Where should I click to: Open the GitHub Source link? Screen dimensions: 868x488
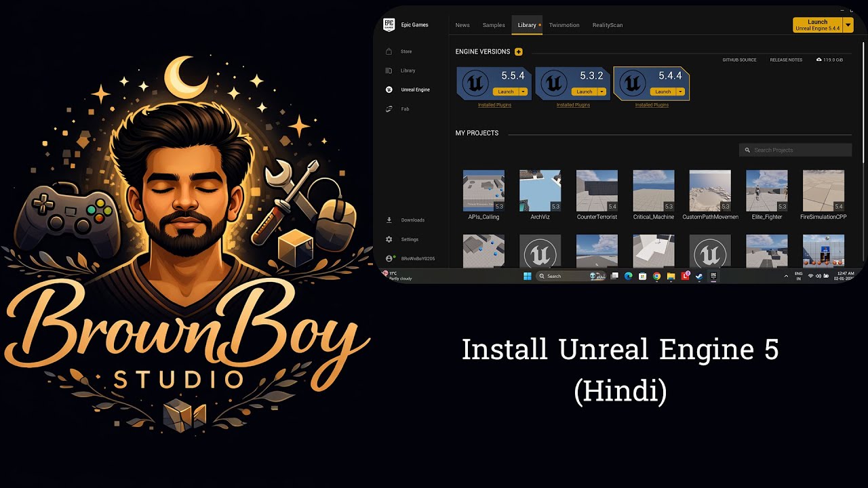click(739, 60)
